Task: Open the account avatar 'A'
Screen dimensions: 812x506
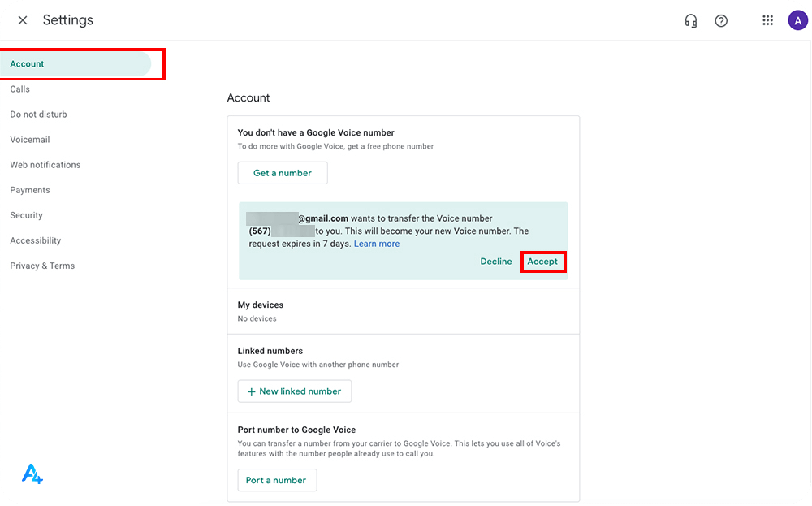Action: (797, 21)
